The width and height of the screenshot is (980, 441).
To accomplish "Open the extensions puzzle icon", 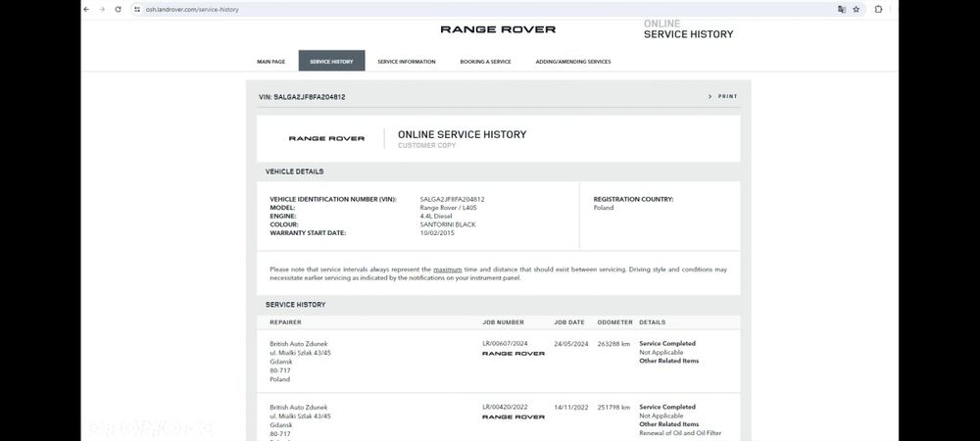I will click(878, 10).
